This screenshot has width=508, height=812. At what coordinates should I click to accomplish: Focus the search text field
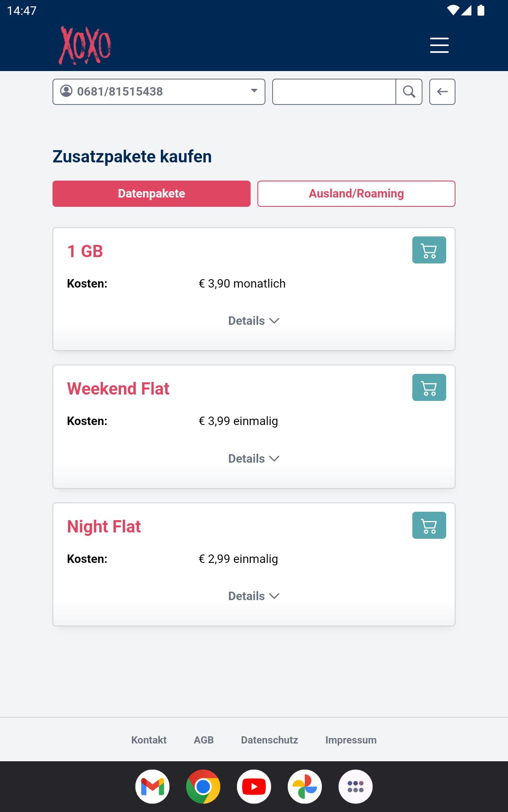click(334, 92)
